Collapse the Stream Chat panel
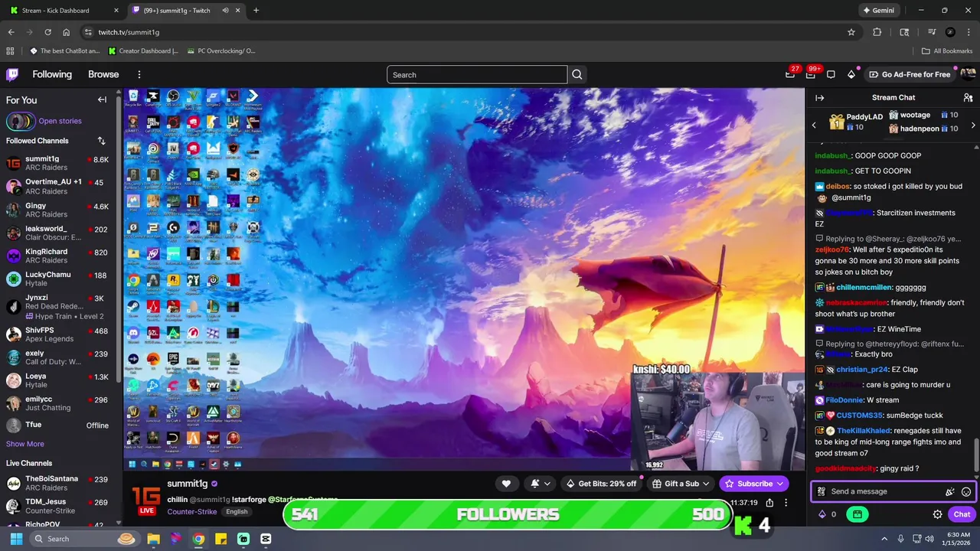Image resolution: width=980 pixels, height=551 pixels. [x=819, y=98]
